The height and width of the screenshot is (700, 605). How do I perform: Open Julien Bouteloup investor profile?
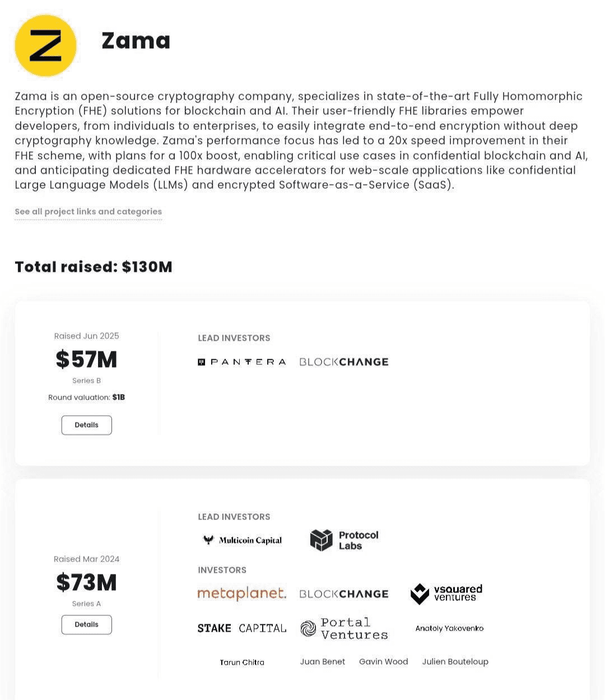tap(455, 662)
